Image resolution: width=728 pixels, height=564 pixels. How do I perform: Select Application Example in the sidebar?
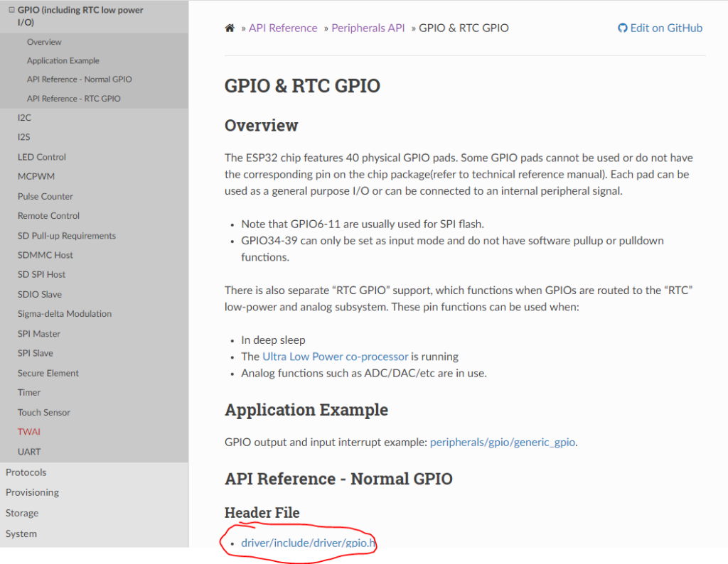[x=63, y=61]
